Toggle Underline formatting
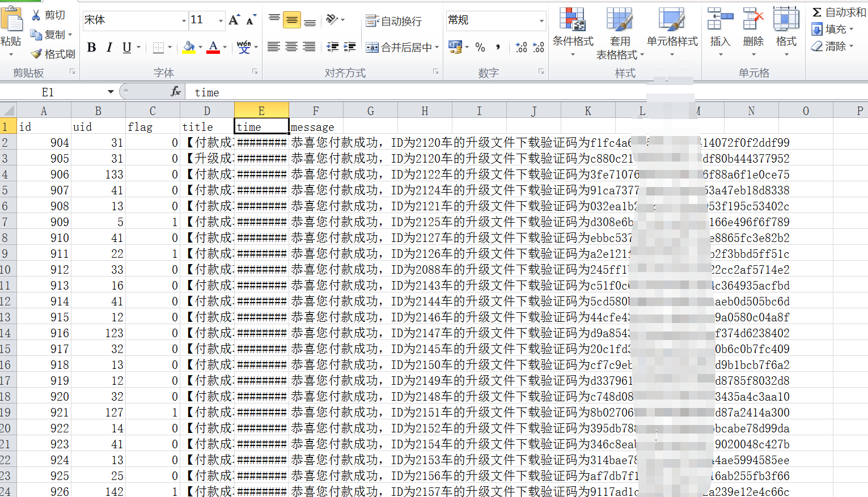The height and width of the screenshot is (497, 868). pyautogui.click(x=126, y=48)
